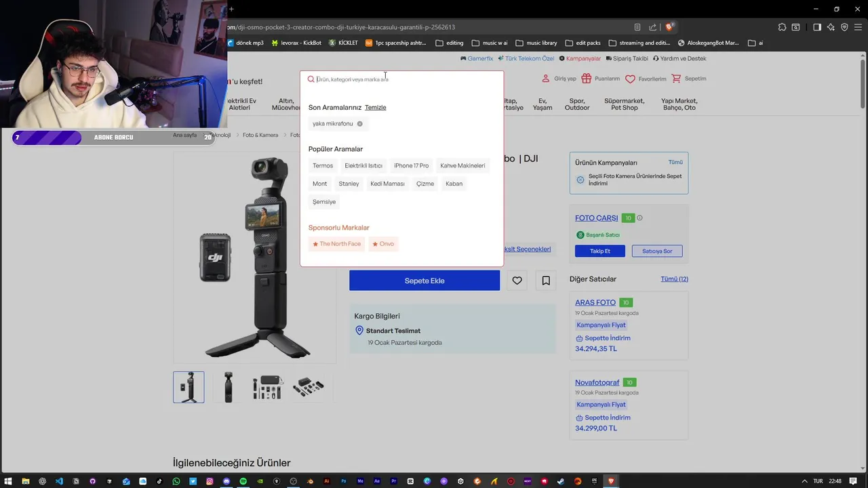Open the 'music library' bookmarks folder
This screenshot has height=488, width=868.
coord(536,43)
